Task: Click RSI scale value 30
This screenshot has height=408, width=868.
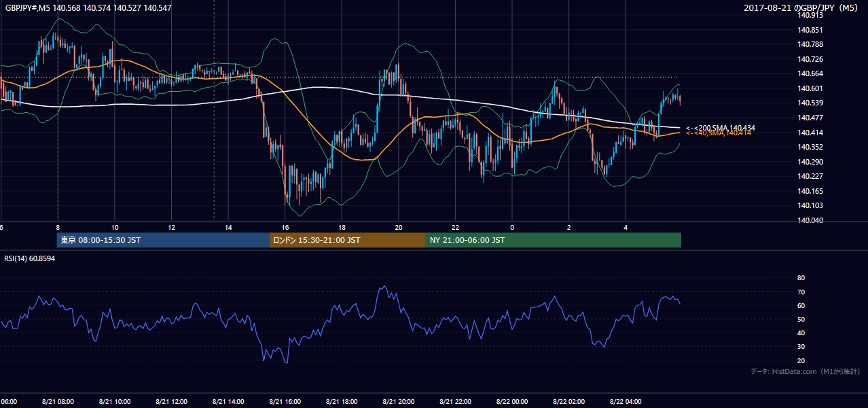Action: pyautogui.click(x=801, y=347)
